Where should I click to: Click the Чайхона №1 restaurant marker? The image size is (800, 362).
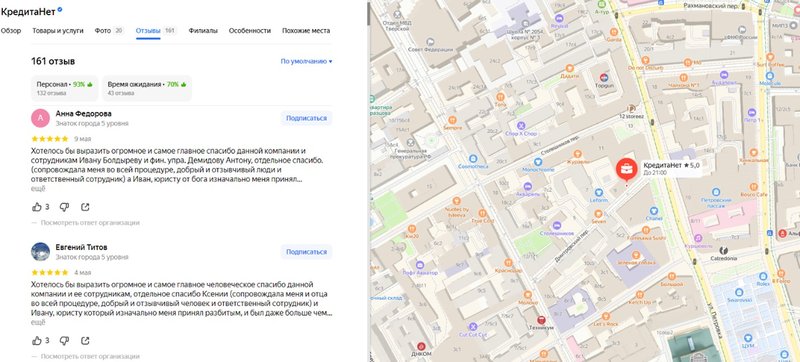684,77
